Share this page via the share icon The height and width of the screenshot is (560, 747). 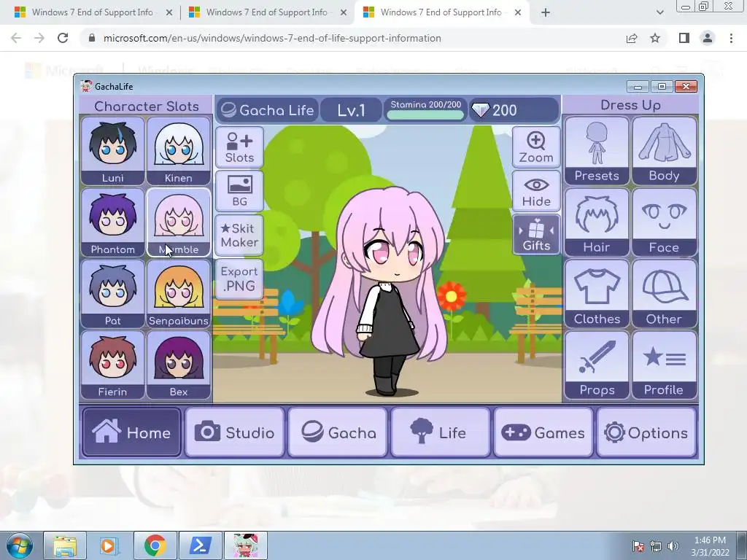pos(632,38)
